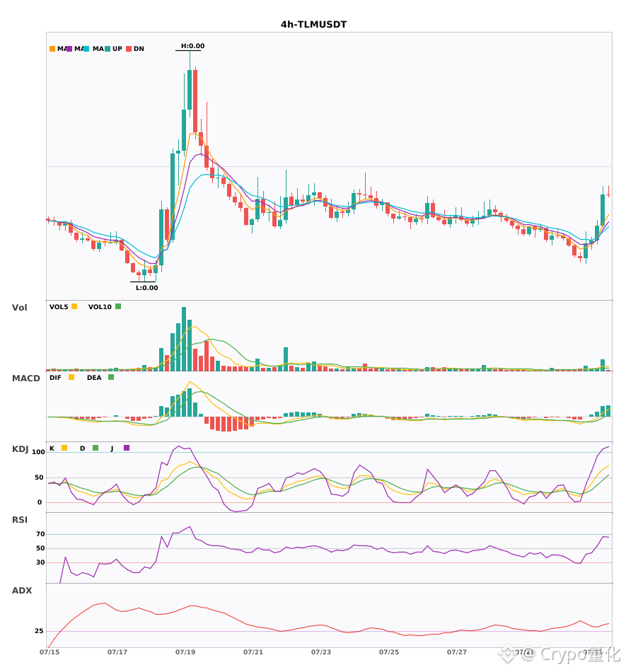Image resolution: width=626 pixels, height=672 pixels.
Task: Click the VOL10 legend text
Action: point(100,307)
